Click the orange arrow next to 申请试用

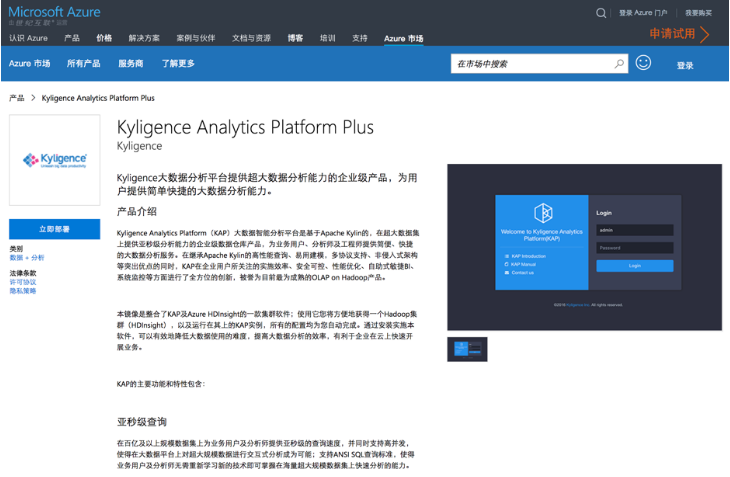pyautogui.click(x=704, y=34)
